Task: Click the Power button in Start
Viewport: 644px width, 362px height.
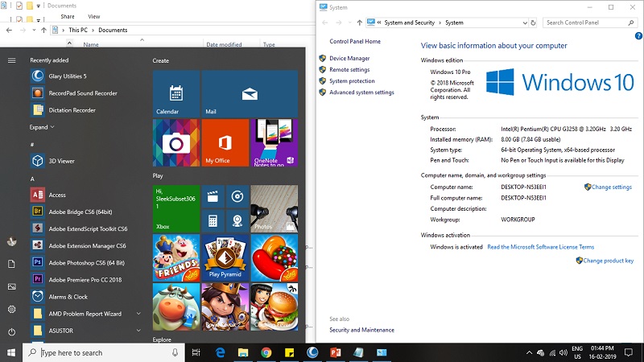Action: (11, 331)
